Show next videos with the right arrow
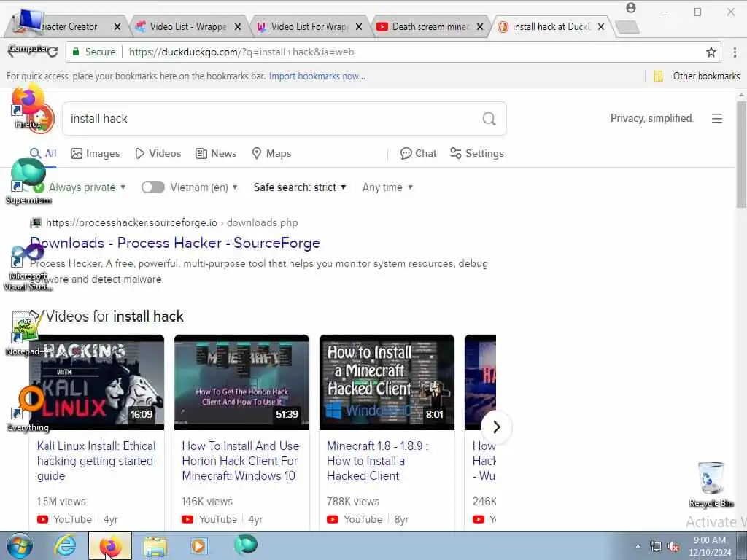 (496, 427)
